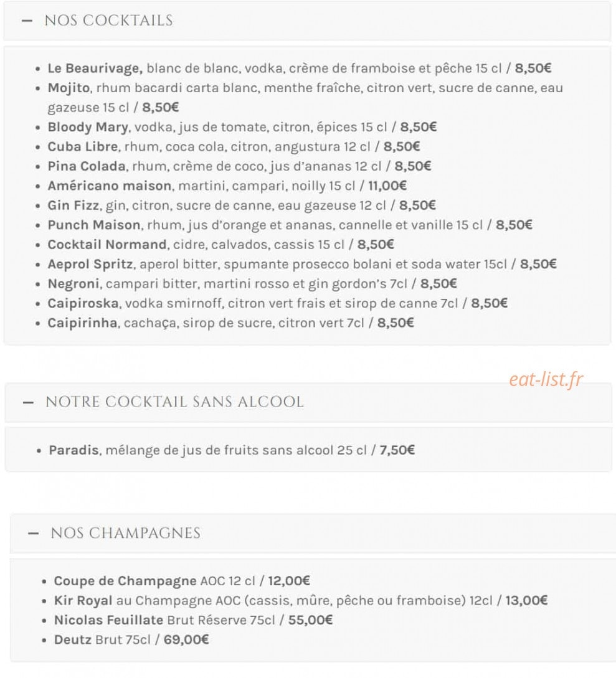This screenshot has width=616, height=678.
Task: Click the Punch Maison entry
Action: (290, 225)
